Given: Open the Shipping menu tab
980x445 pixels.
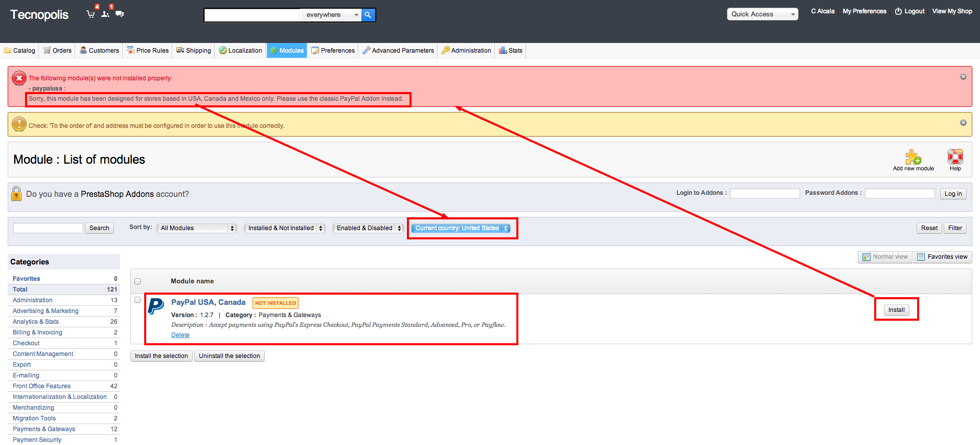Looking at the screenshot, I should pos(194,51).
